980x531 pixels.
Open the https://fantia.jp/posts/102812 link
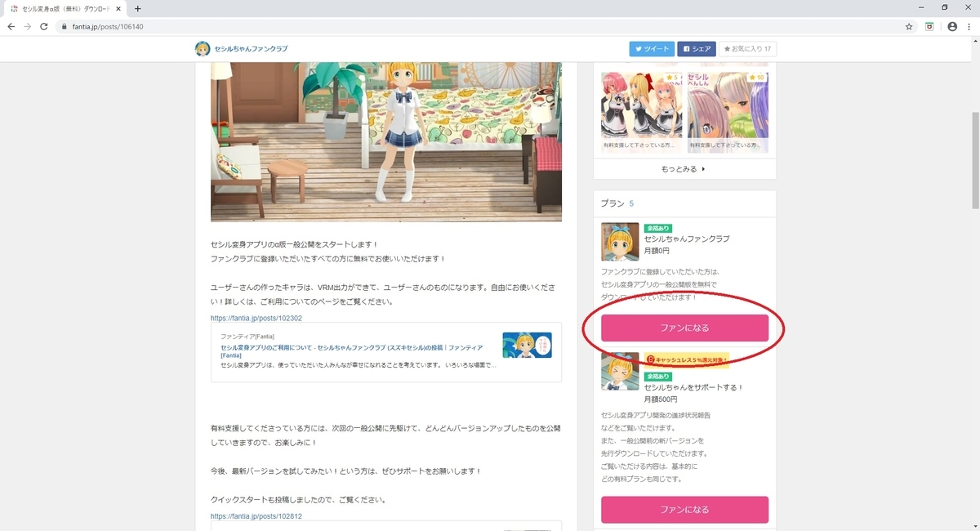point(256,516)
